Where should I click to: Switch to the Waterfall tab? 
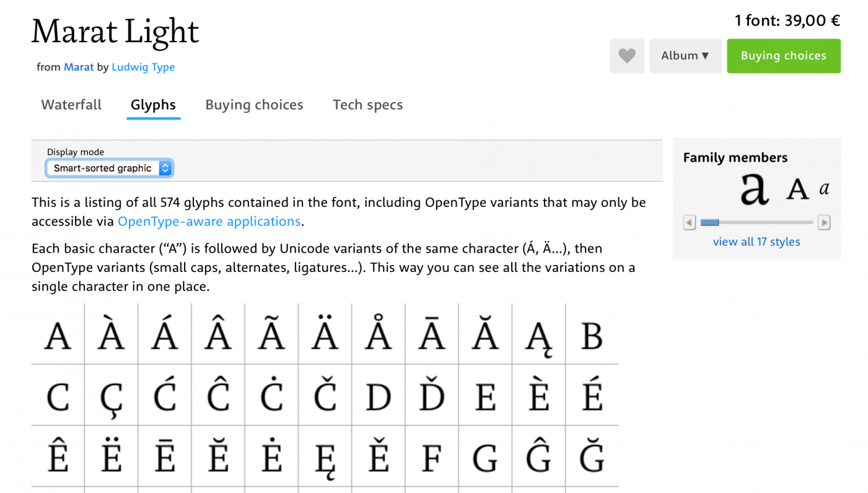[x=71, y=105]
